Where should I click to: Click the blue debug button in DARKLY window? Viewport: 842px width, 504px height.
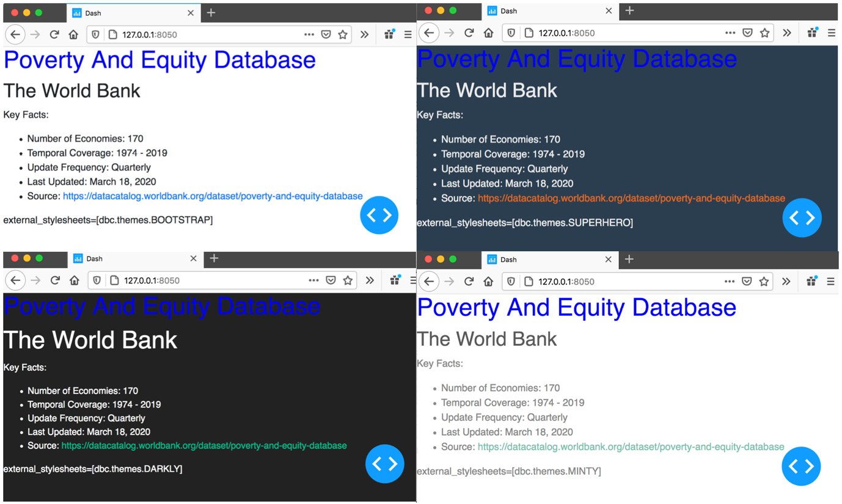click(384, 464)
